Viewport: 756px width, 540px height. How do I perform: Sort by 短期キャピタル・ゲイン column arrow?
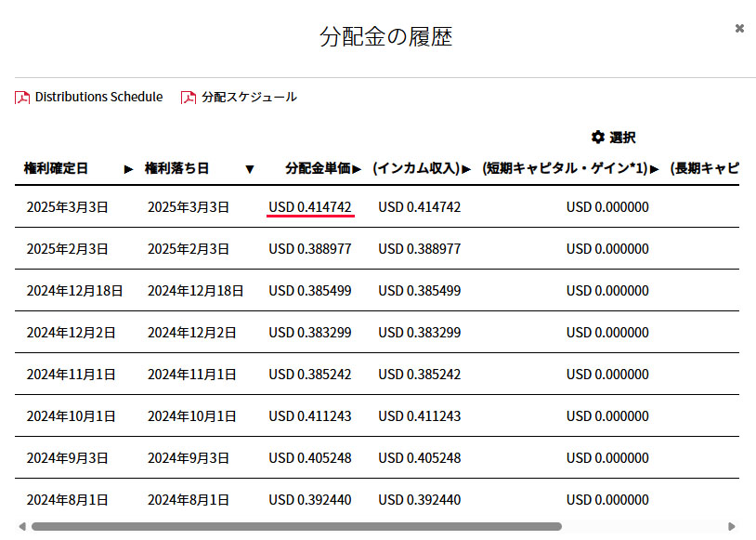(x=655, y=169)
